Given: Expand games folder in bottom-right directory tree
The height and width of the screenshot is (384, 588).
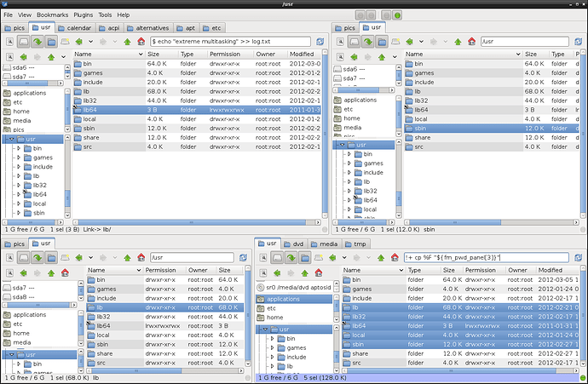Looking at the screenshot, I should 272,347.
